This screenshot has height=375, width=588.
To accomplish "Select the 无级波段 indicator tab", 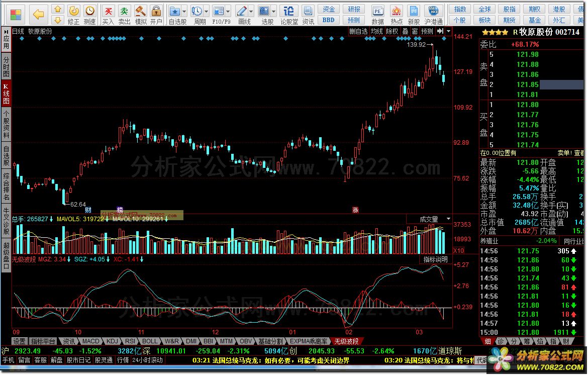I will (x=346, y=341).
